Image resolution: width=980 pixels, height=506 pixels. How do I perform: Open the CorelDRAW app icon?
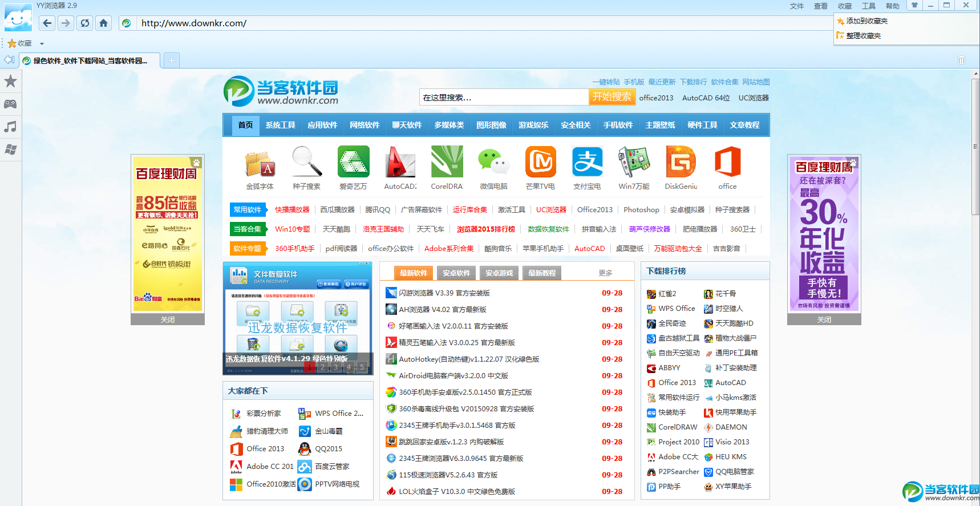point(447,162)
